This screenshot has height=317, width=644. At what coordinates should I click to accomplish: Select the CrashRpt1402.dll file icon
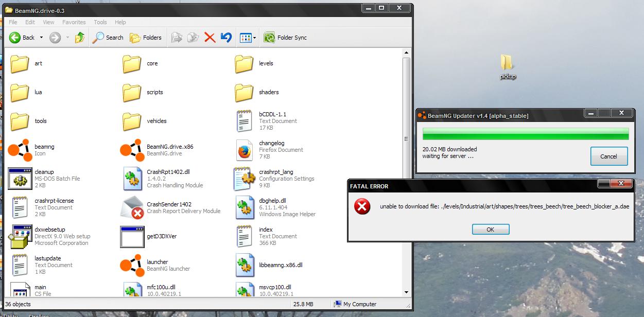[132, 179]
